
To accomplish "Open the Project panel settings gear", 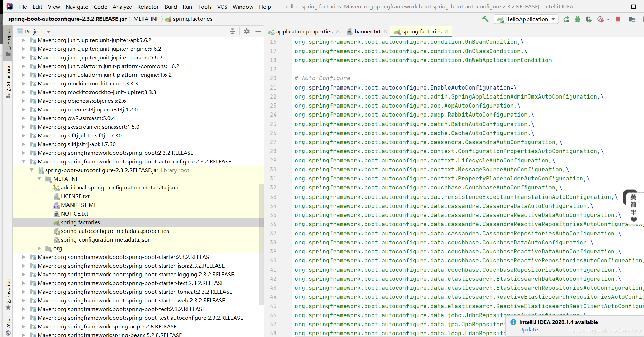I will (247, 31).
